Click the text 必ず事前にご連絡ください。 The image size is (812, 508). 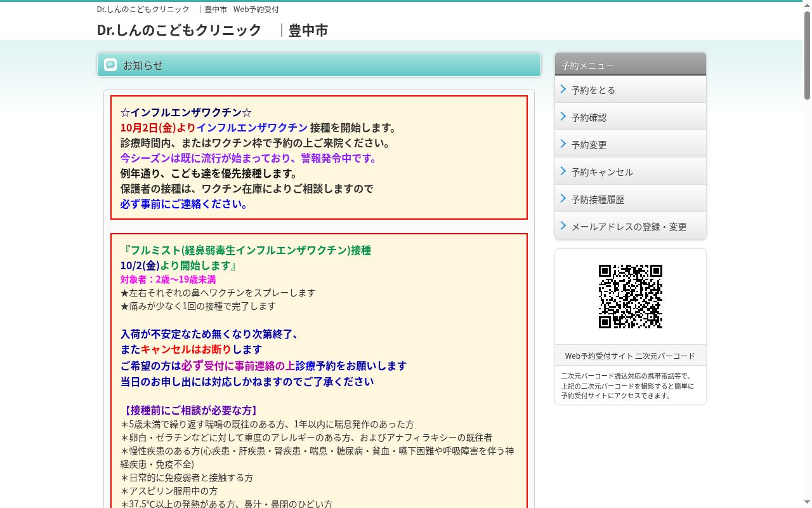pyautogui.click(x=185, y=204)
